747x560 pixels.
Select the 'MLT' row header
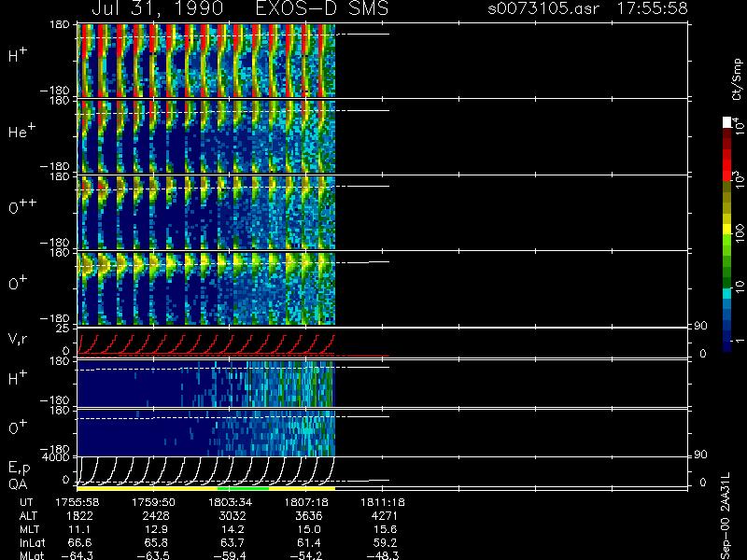point(29,529)
